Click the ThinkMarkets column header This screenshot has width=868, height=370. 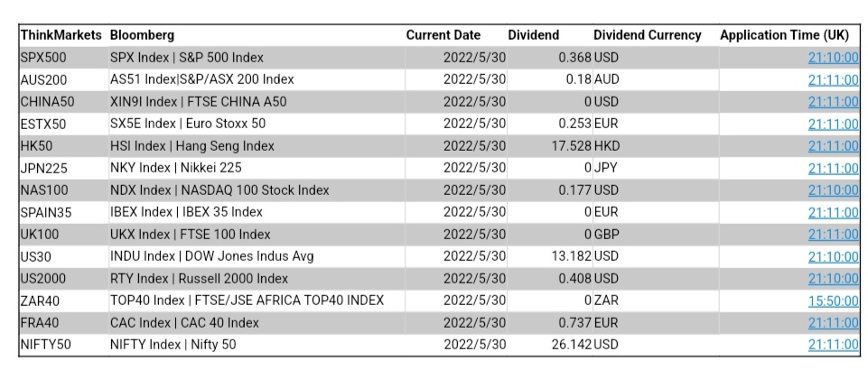point(61,35)
